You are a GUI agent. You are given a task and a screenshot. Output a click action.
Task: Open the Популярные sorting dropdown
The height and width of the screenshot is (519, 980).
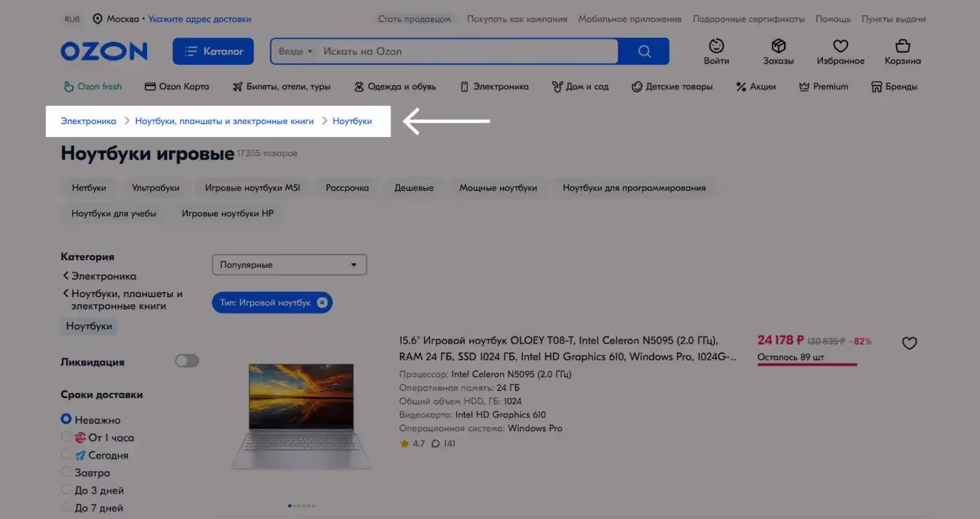[289, 265]
